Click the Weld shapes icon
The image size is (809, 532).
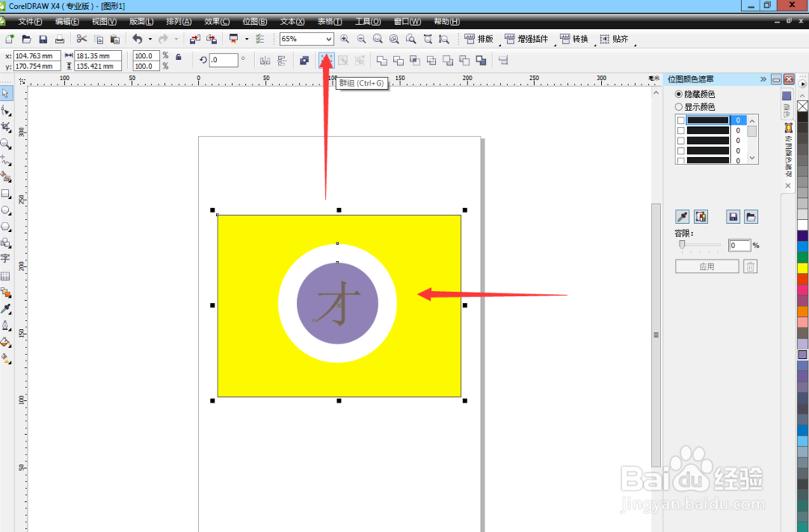click(x=382, y=61)
